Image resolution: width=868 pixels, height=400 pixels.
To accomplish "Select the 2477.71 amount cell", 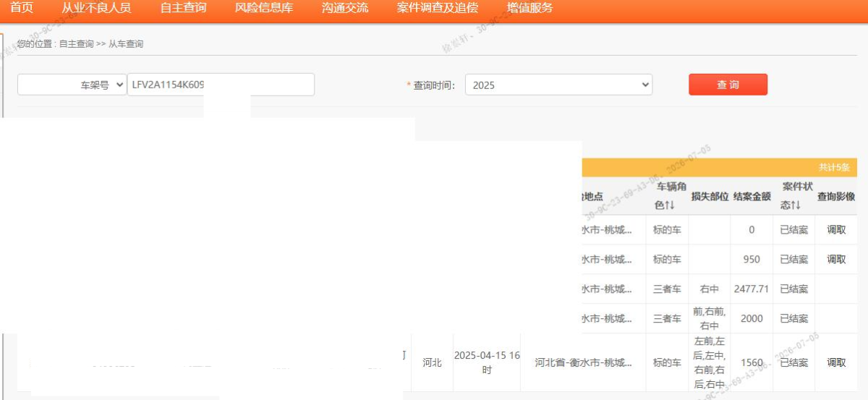I will point(752,289).
